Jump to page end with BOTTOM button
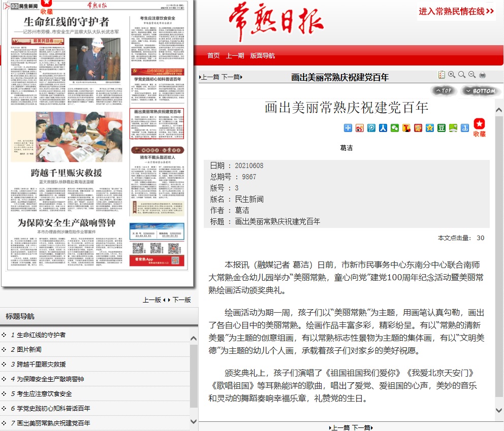The height and width of the screenshot is (431, 504). click(480, 91)
